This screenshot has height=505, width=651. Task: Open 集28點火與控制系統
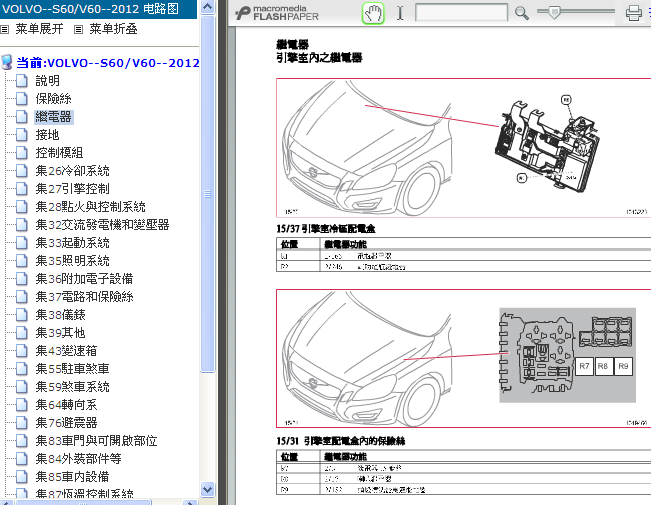click(91, 206)
